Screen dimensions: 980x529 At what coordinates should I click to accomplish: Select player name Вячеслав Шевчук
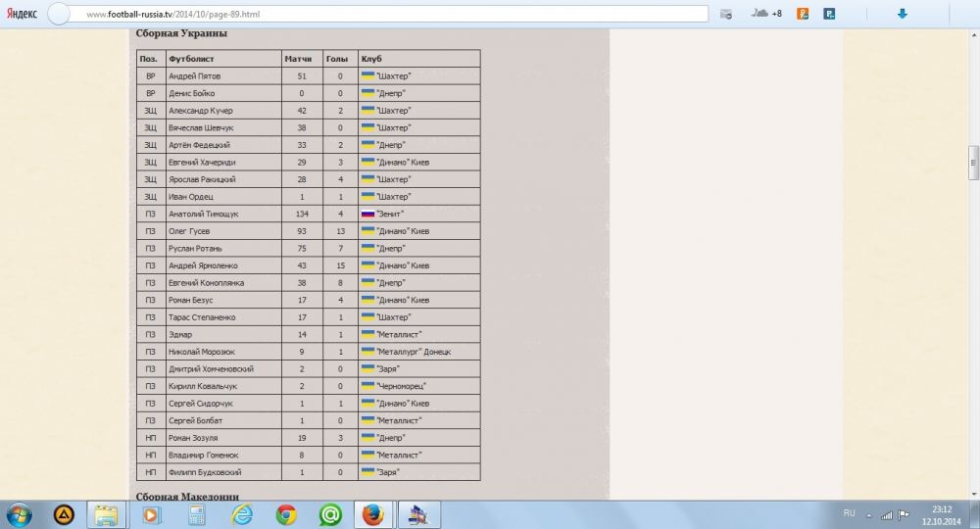click(201, 127)
